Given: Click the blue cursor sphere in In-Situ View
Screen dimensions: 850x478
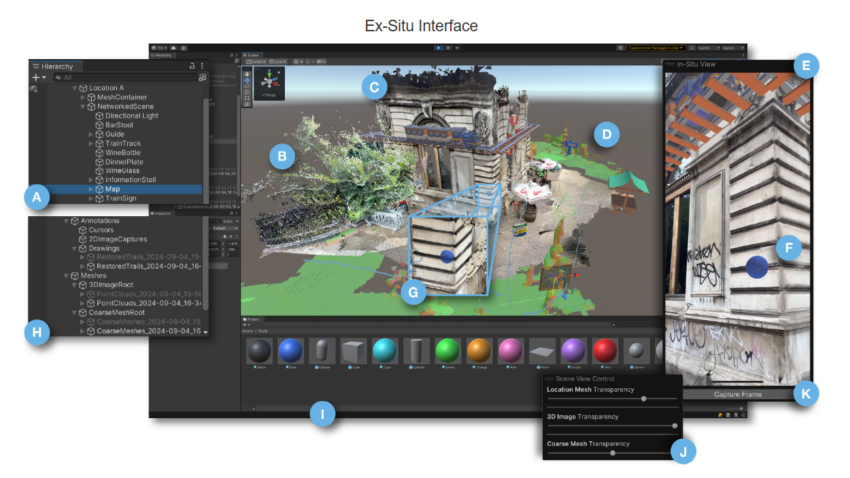Looking at the screenshot, I should point(757,267).
